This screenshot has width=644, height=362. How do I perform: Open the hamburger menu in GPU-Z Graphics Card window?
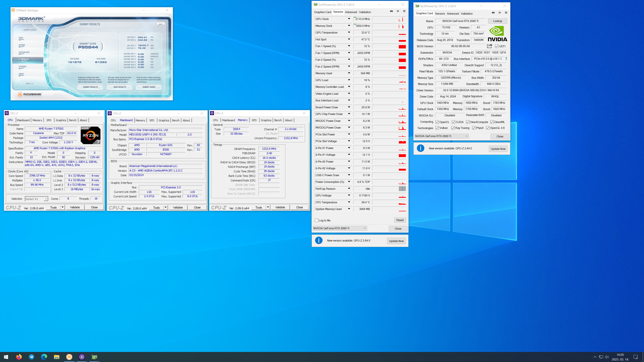pos(506,13)
